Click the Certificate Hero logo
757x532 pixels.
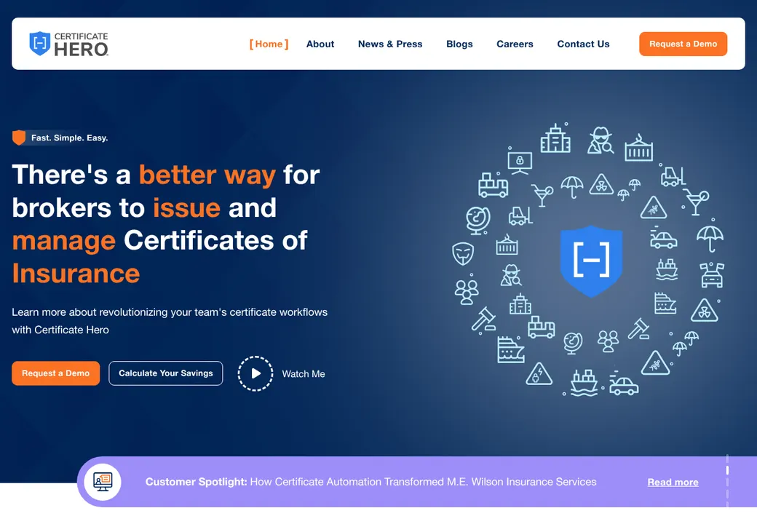(x=68, y=44)
